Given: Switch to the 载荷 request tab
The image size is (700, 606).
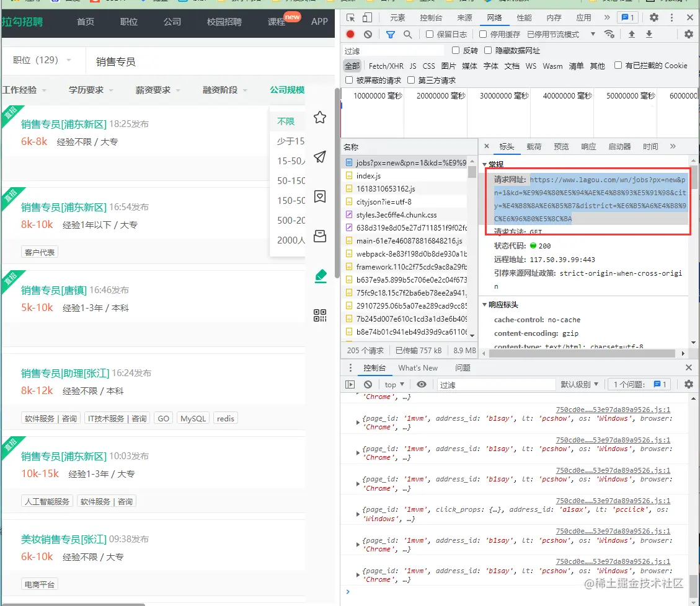Looking at the screenshot, I should click(x=534, y=146).
